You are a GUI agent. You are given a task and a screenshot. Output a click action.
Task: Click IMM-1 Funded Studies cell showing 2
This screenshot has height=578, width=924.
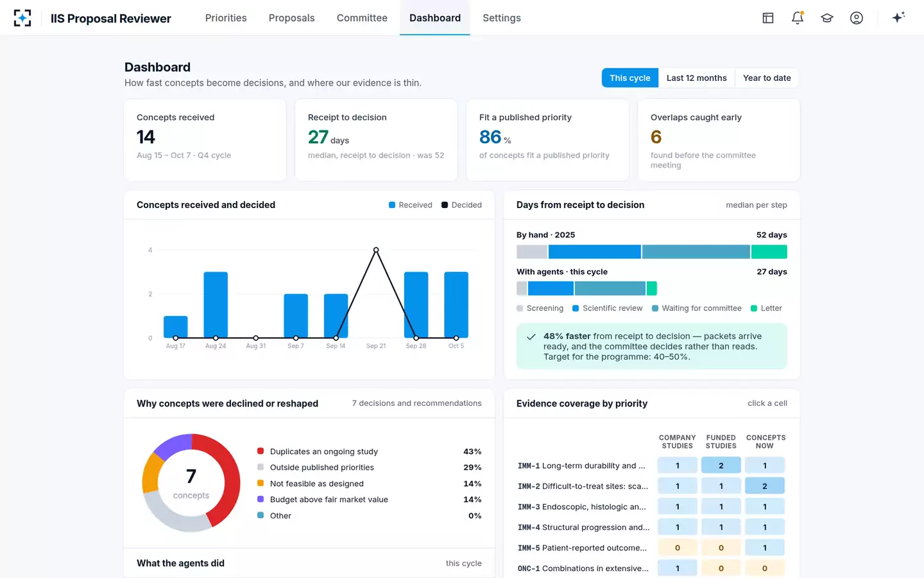tap(721, 466)
